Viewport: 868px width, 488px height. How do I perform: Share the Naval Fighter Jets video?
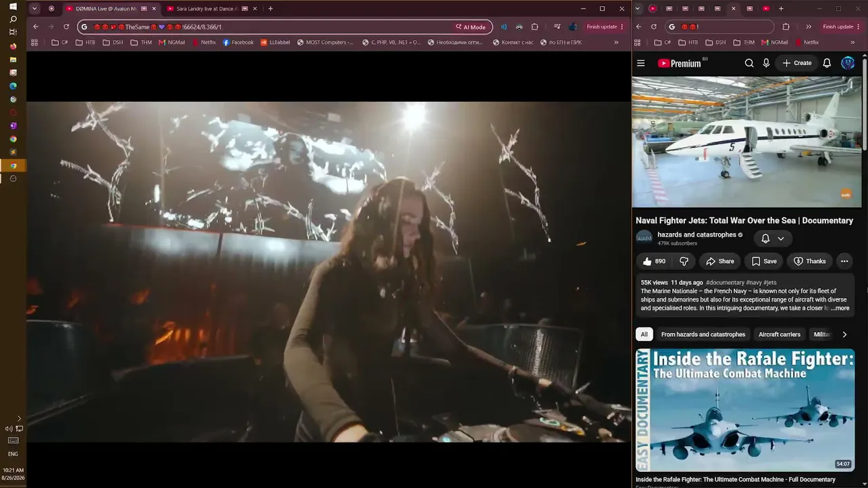[720, 261]
